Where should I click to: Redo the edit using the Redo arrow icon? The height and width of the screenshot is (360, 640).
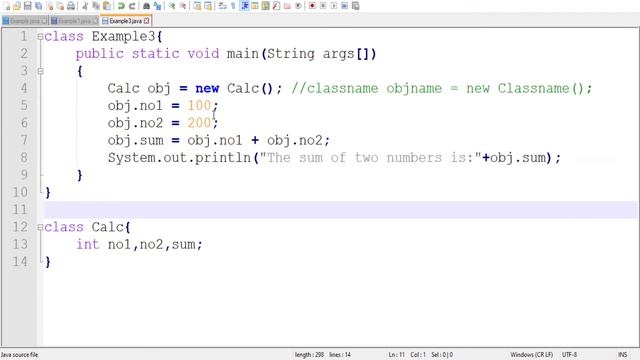pos(132,6)
